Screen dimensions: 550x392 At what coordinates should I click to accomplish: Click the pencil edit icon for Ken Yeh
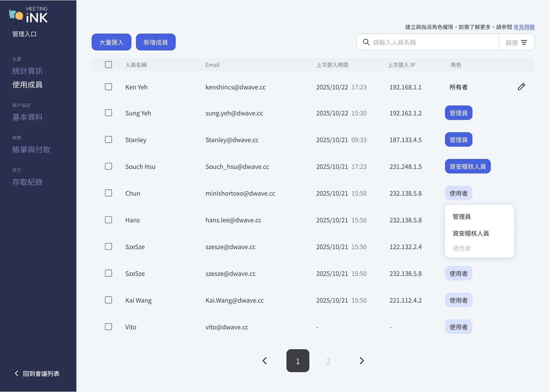pos(521,87)
